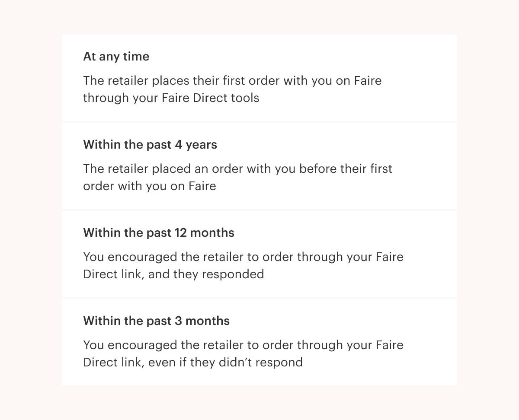The image size is (519, 420).
Task: Click the line "Direct link, even if they didn't respond"
Action: (x=192, y=363)
